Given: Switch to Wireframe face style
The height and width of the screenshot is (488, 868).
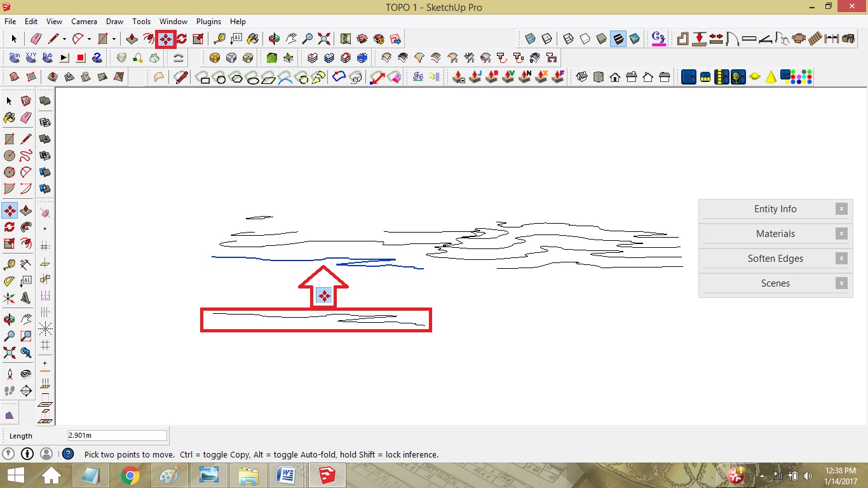Looking at the screenshot, I should [568, 39].
